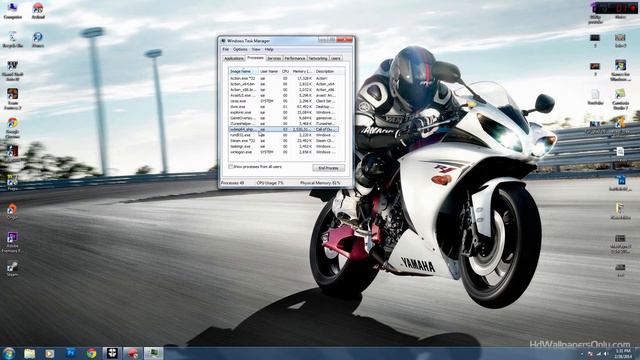This screenshot has height=360, width=640.
Task: Enable Show processes from all users
Action: click(x=231, y=167)
